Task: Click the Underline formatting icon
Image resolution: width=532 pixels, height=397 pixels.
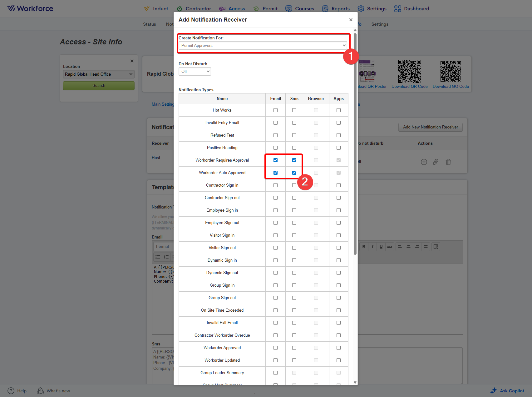Action: pos(381,247)
